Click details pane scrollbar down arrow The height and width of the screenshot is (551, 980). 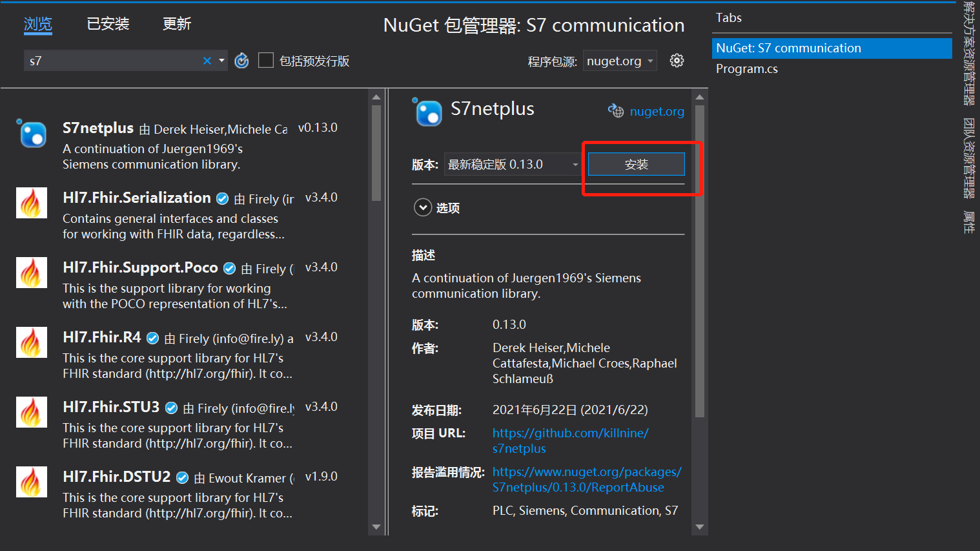click(700, 528)
